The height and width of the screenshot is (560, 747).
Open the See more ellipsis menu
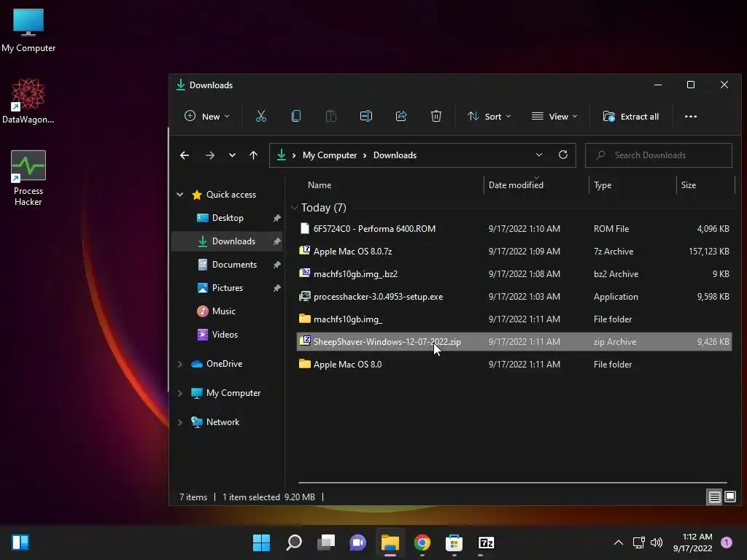[x=690, y=117]
